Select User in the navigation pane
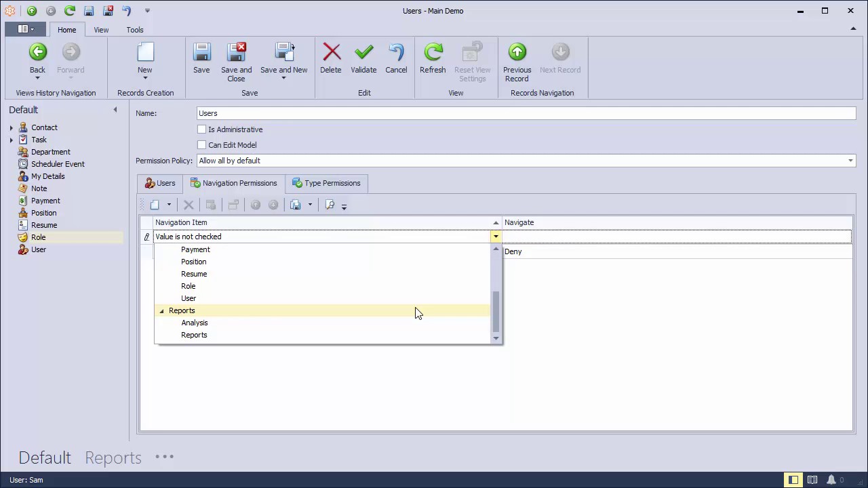This screenshot has height=488, width=868. [39, 249]
